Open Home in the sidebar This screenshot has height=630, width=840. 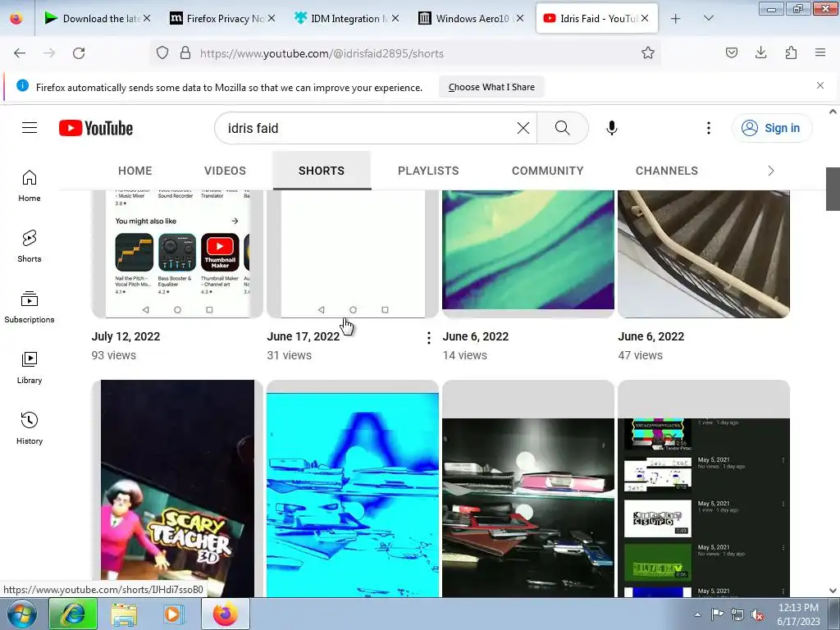tap(30, 186)
